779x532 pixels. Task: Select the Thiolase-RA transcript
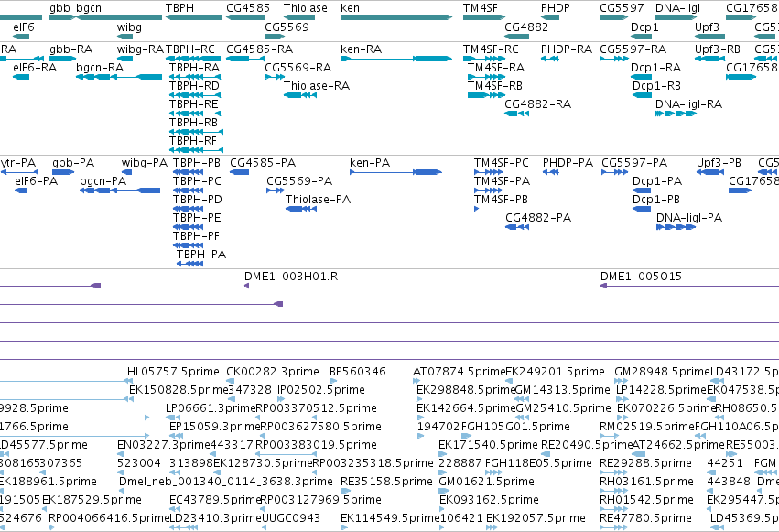(300, 95)
